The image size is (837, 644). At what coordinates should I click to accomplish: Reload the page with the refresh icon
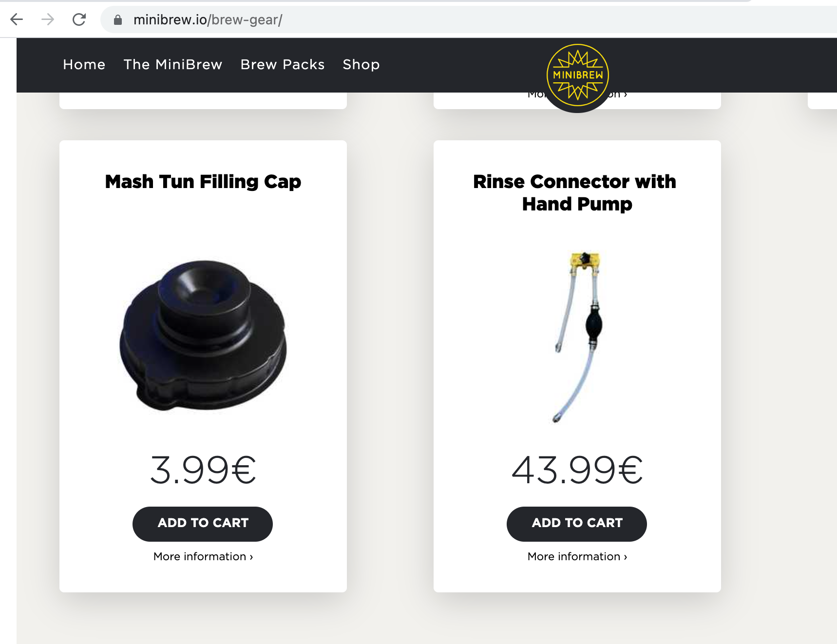(79, 19)
